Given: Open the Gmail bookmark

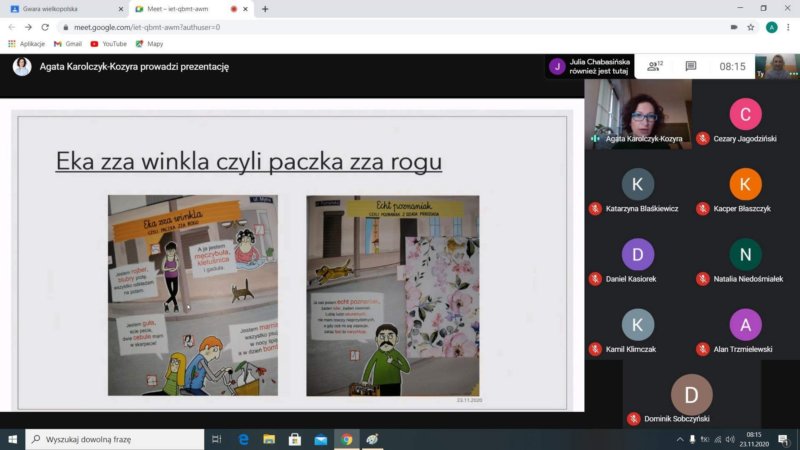Looking at the screenshot, I should pyautogui.click(x=68, y=44).
